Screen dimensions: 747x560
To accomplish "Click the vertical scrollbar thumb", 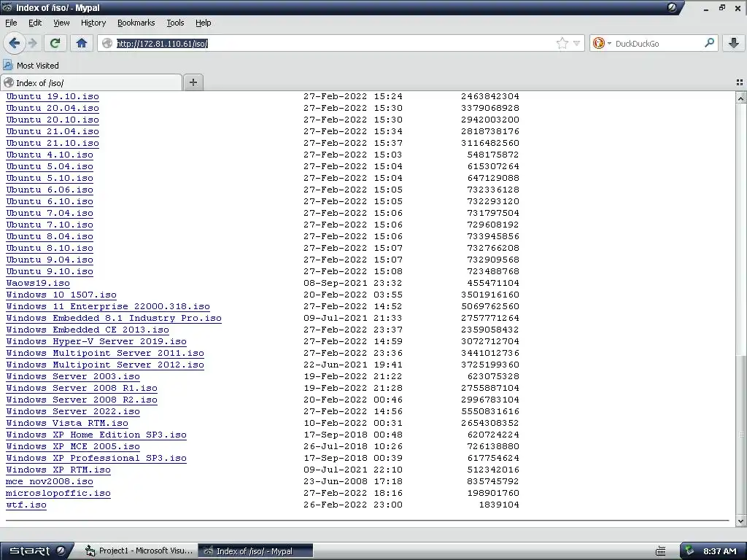I will coord(741,435).
